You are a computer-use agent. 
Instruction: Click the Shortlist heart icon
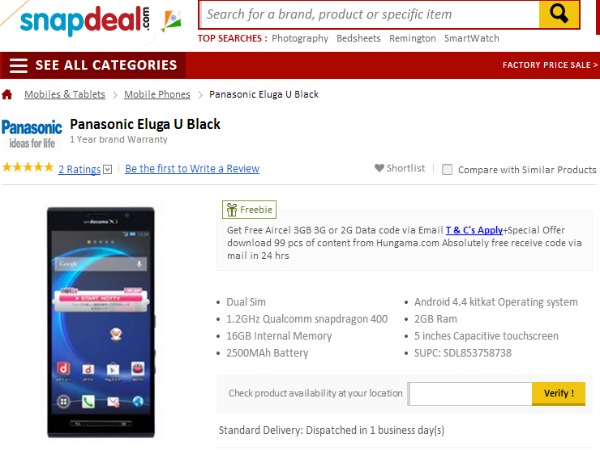[379, 168]
